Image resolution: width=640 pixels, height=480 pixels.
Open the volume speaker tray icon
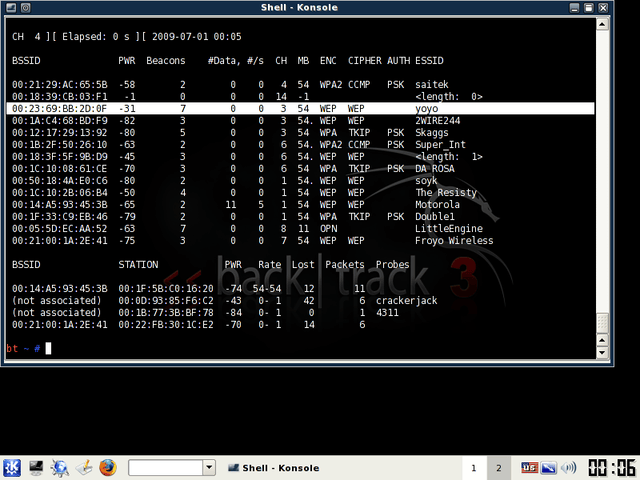569,468
